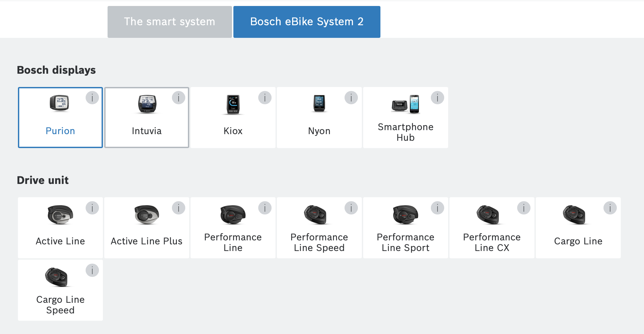The height and width of the screenshot is (334, 644).
Task: Show info for Intuia display card
Action: click(x=178, y=98)
